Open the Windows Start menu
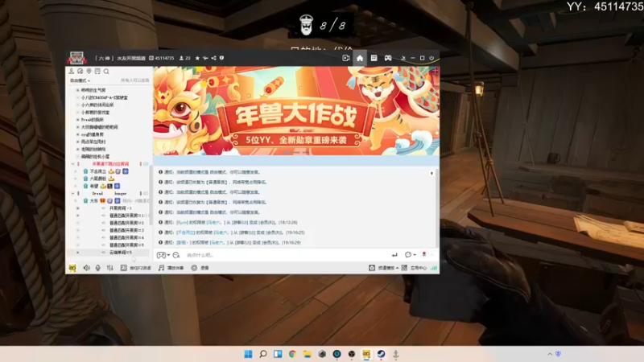The image size is (644, 362). pyautogui.click(x=248, y=354)
